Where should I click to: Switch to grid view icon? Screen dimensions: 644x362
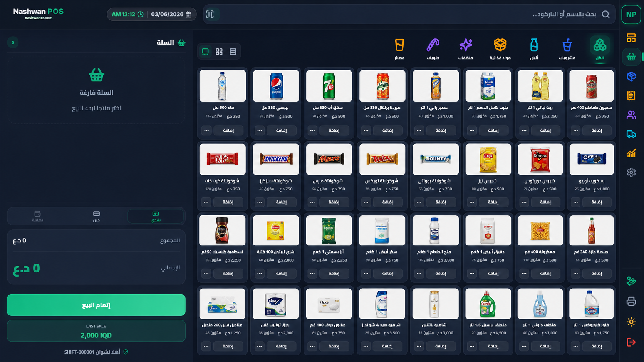tap(219, 52)
